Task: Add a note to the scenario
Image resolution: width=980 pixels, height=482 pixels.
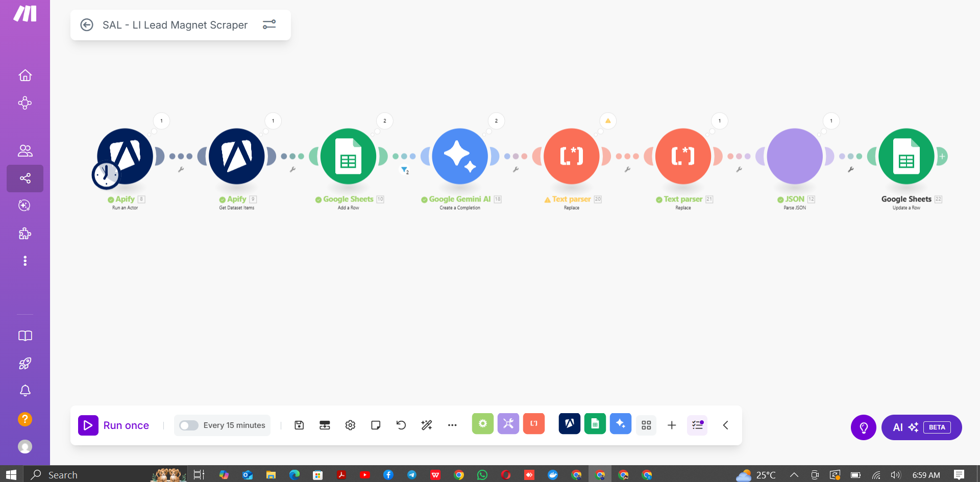Action: [376, 425]
